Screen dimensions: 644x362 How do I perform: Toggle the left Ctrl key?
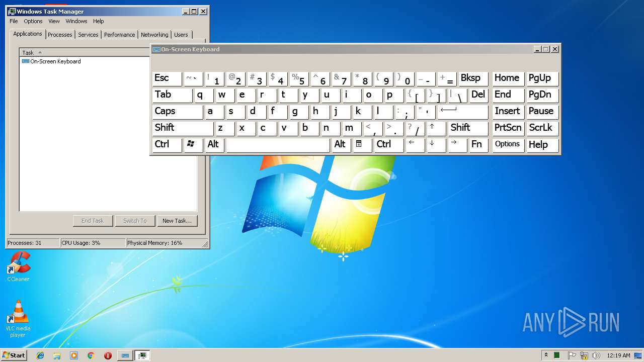167,145
